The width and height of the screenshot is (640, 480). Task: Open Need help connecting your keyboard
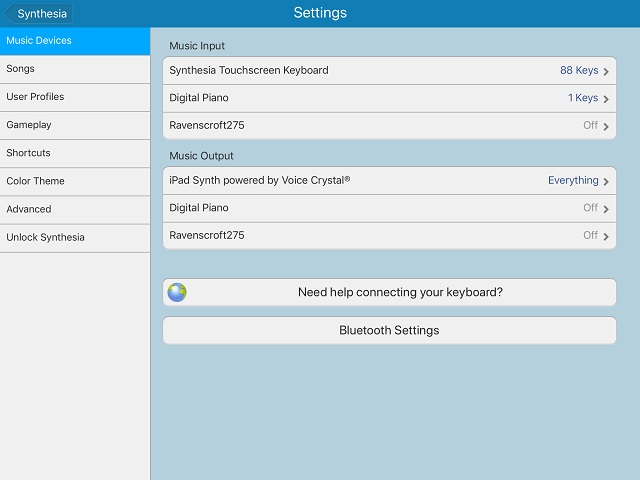[x=389, y=292]
